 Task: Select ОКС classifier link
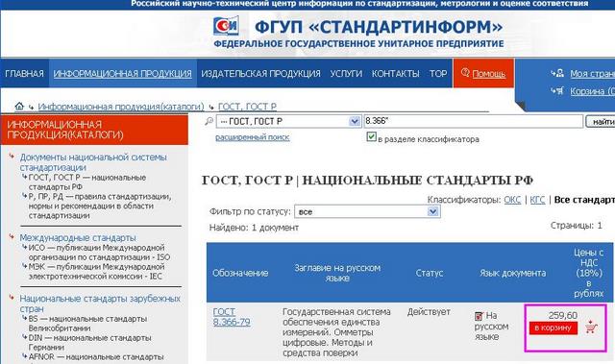coord(512,200)
